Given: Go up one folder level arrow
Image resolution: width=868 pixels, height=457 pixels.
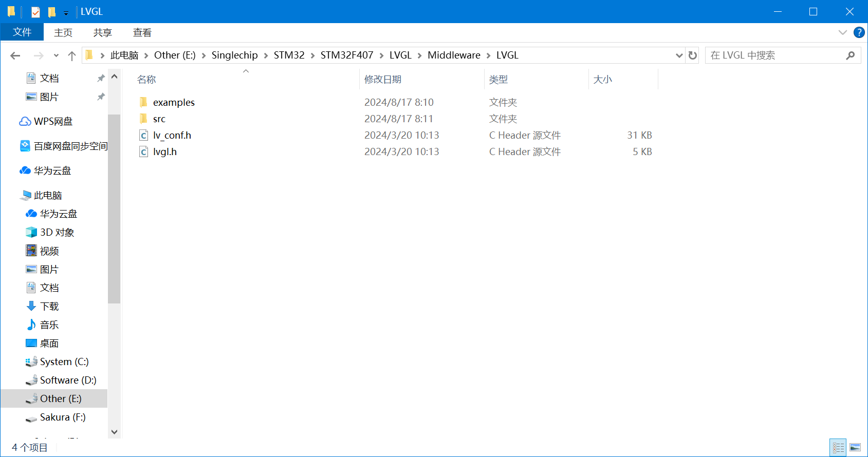Looking at the screenshot, I should click(x=72, y=55).
